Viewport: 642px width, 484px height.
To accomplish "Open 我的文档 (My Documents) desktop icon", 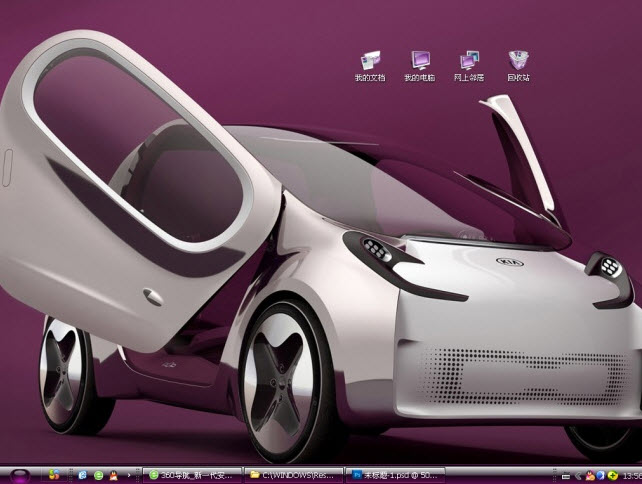I will [x=370, y=60].
